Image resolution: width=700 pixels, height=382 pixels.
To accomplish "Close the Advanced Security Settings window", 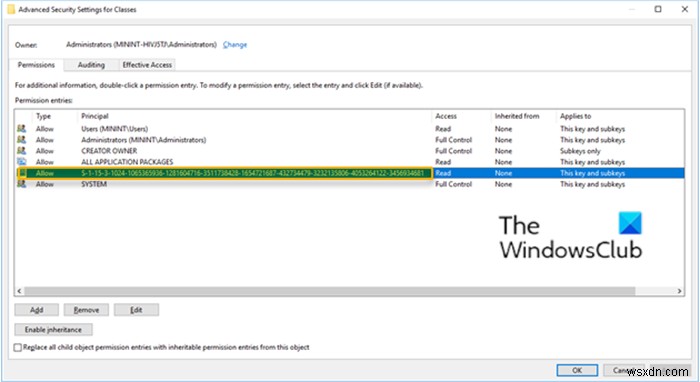I will pos(685,9).
